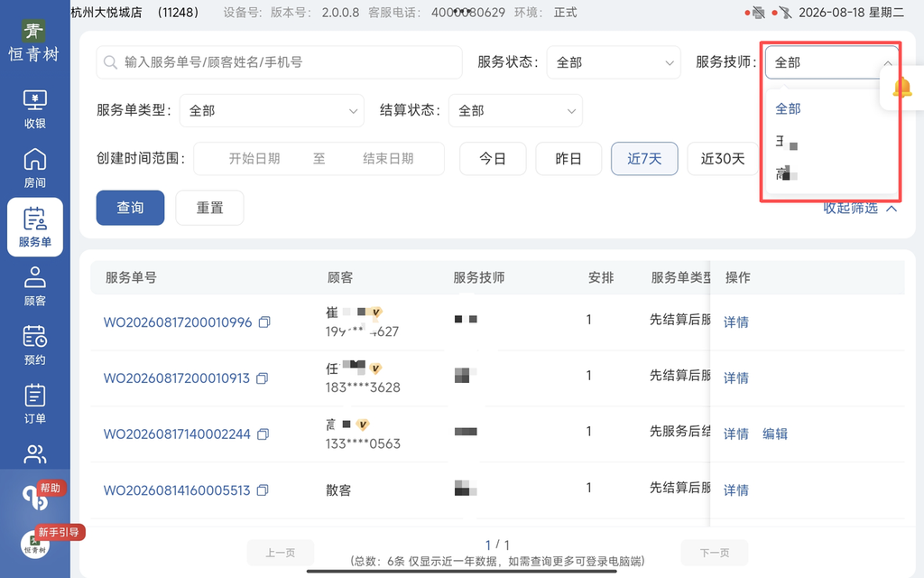Click search magnifier icon in search box
Image resolution: width=924 pixels, height=578 pixels.
110,62
